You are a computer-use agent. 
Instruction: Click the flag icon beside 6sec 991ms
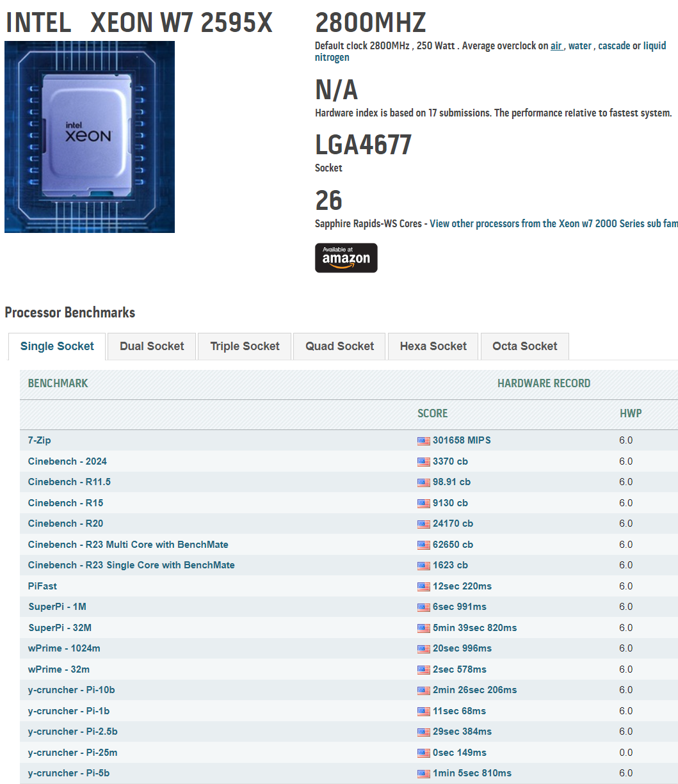[424, 607]
